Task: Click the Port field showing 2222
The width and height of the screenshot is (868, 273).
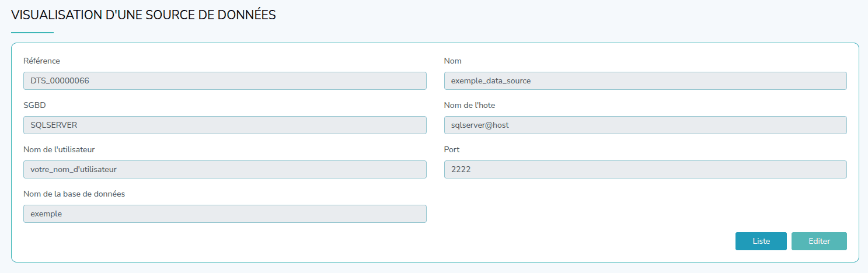Action: point(645,169)
